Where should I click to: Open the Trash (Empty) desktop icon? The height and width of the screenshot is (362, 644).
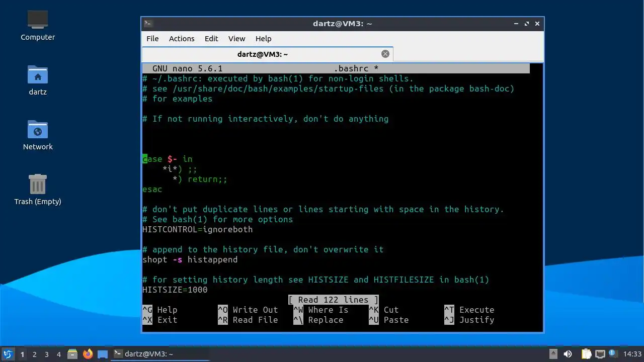pyautogui.click(x=38, y=190)
